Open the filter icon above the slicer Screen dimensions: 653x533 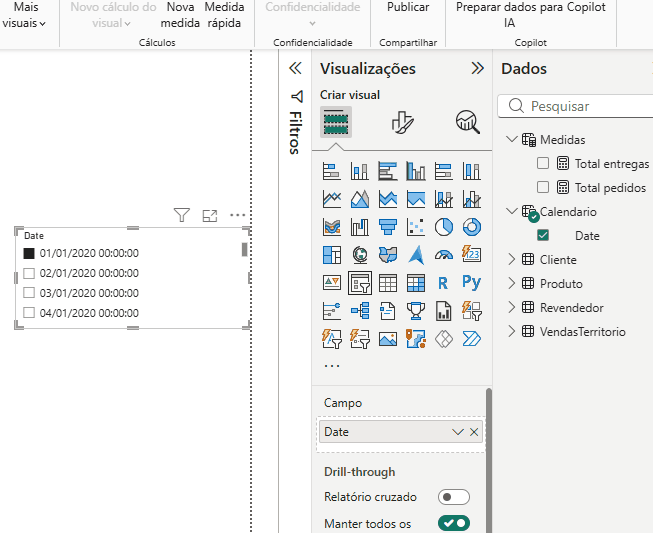click(x=182, y=215)
